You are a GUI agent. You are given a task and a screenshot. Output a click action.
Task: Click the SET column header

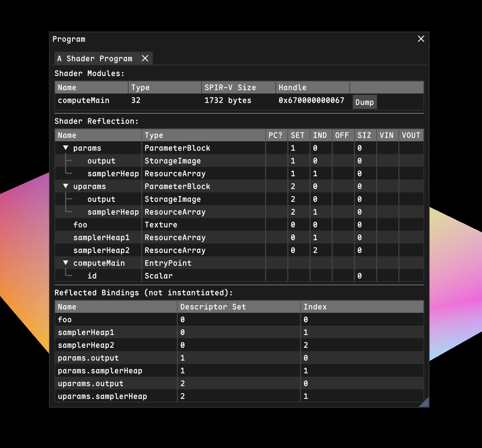tap(298, 135)
